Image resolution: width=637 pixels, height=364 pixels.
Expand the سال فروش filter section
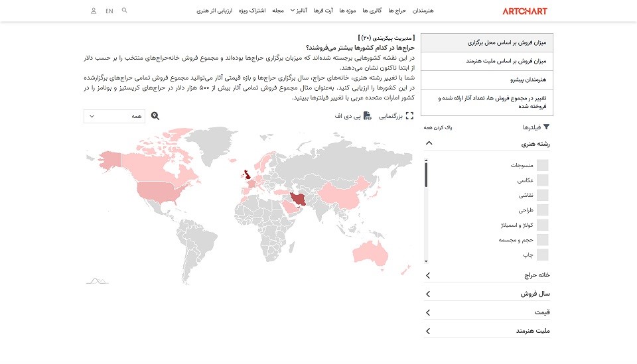click(428, 294)
